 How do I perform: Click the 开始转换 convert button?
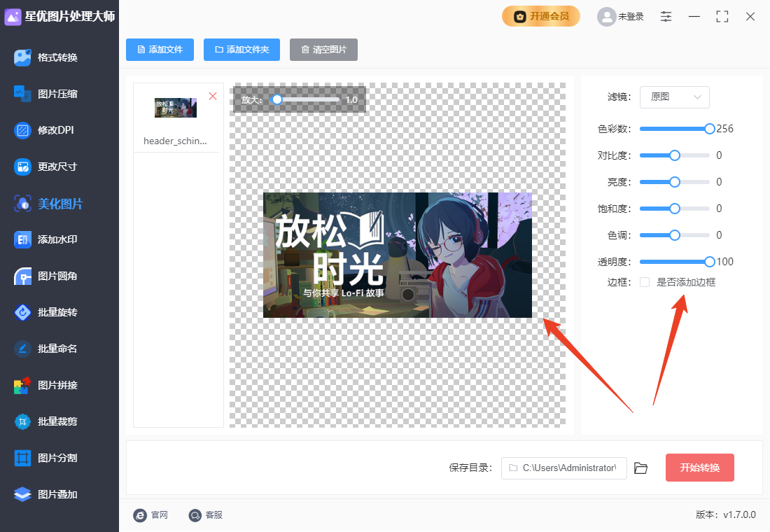[699, 468]
